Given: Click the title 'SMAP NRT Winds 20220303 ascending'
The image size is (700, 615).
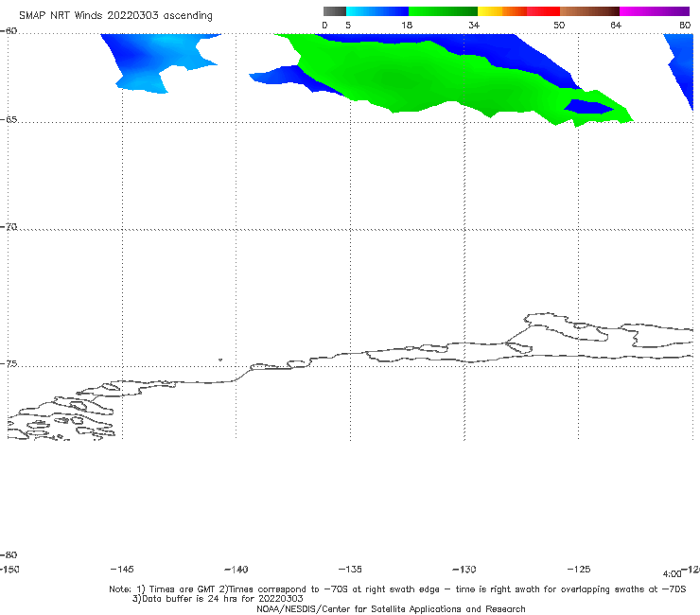Looking at the screenshot, I should tap(115, 15).
